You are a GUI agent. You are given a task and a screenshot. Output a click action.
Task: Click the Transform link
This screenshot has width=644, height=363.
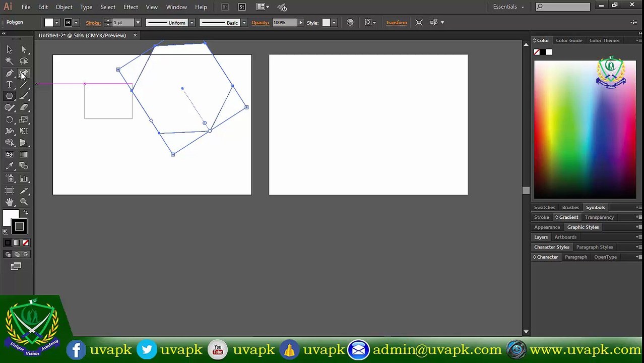click(396, 22)
